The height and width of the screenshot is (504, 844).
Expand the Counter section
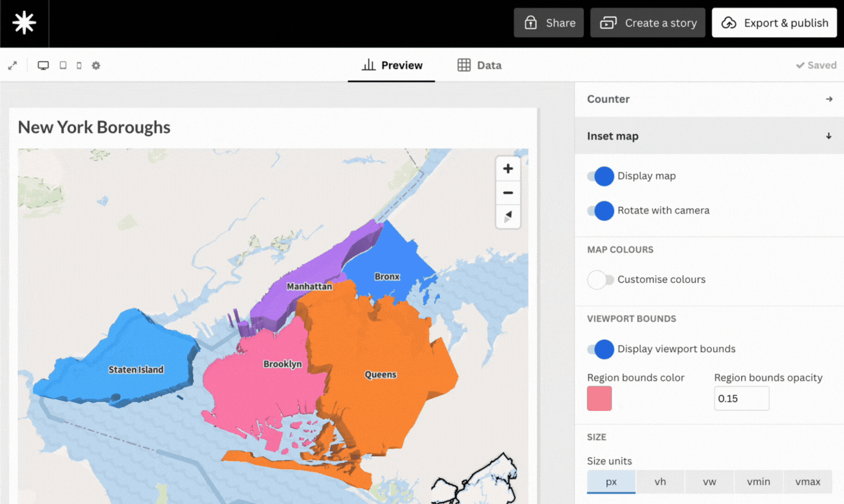point(709,99)
